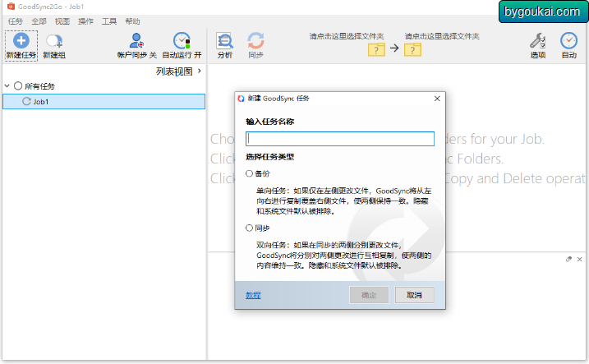589x364 pixels.
Task: Click the 同步 (Sync) toolbar icon
Action: click(x=255, y=40)
